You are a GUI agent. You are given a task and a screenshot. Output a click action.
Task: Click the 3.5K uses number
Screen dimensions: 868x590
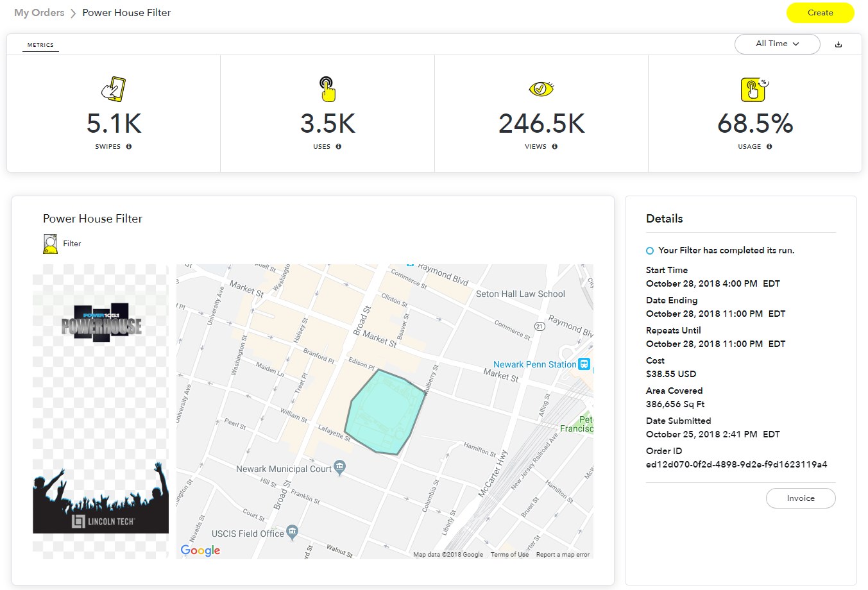click(328, 124)
